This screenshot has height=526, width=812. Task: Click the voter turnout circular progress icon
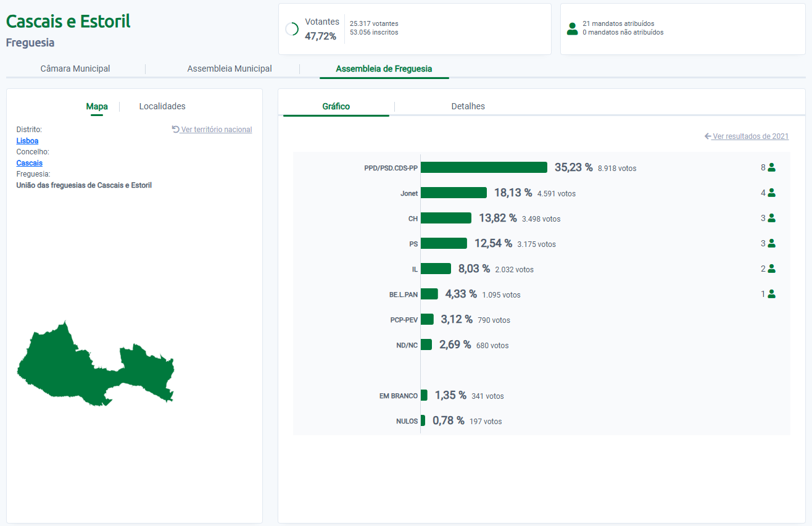[292, 29]
